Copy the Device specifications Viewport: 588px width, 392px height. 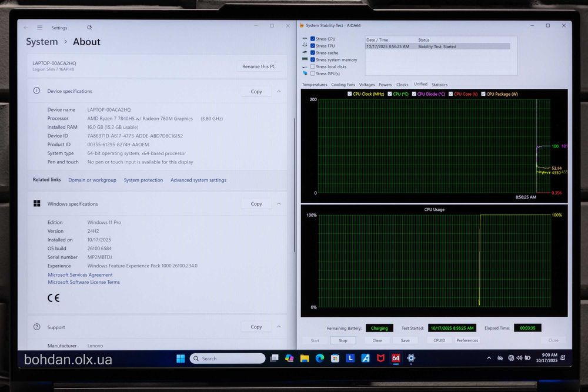click(256, 91)
